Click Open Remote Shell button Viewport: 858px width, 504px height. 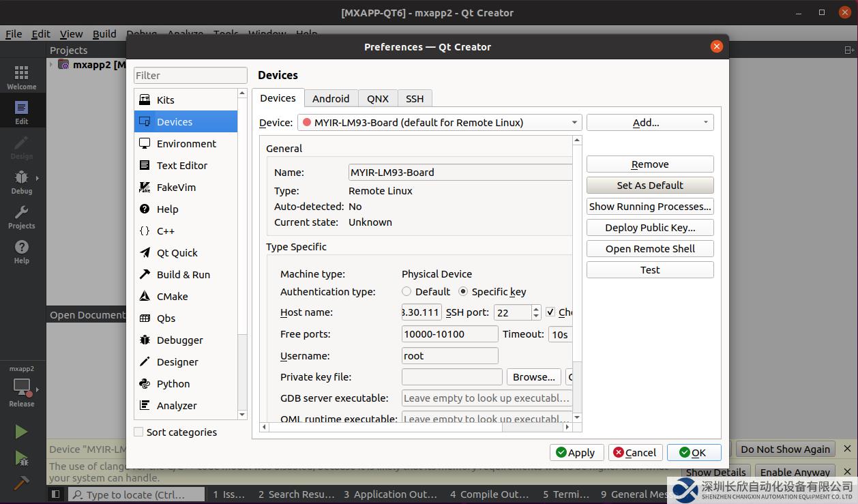coord(650,249)
